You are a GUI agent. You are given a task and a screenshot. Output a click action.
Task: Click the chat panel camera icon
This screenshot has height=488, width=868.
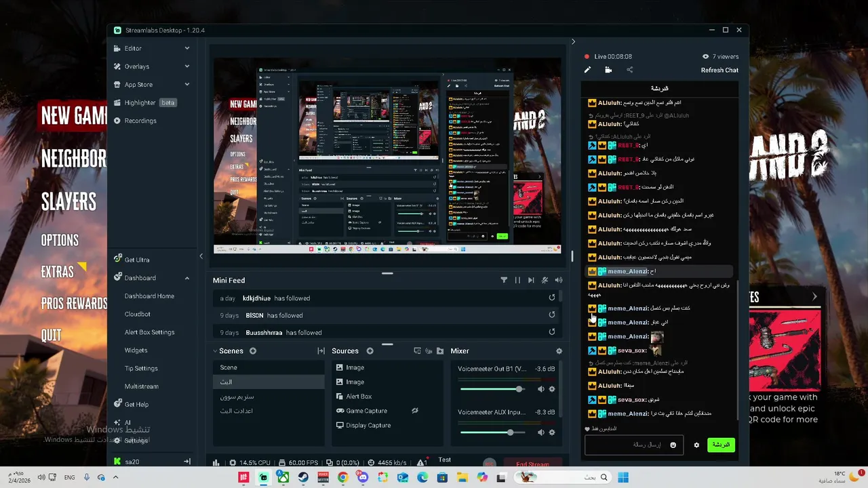click(608, 70)
